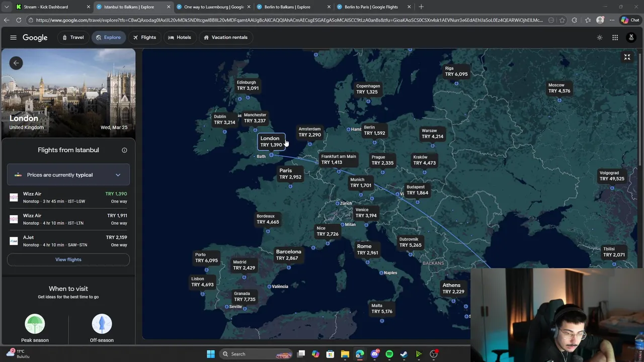Viewport: 644px width, 362px height.
Task: Click the View flights button
Action: pos(68,259)
